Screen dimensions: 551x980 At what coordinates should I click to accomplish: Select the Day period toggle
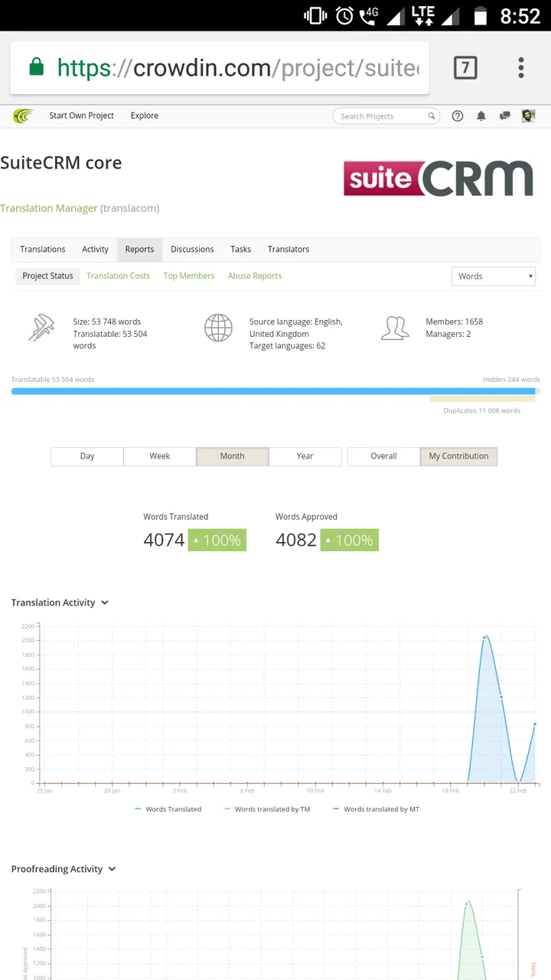point(87,456)
